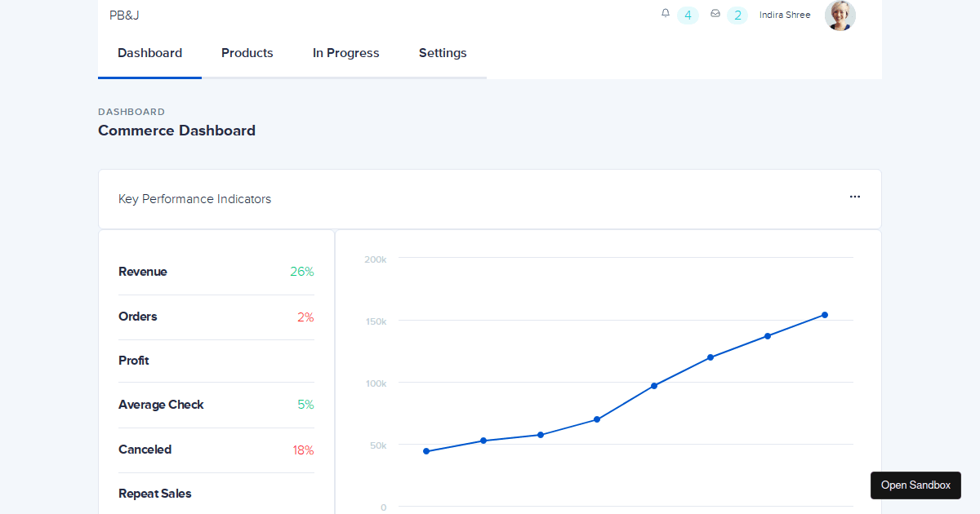
Task: Open the Key Performance Indicators options ellipsis
Action: tap(854, 197)
